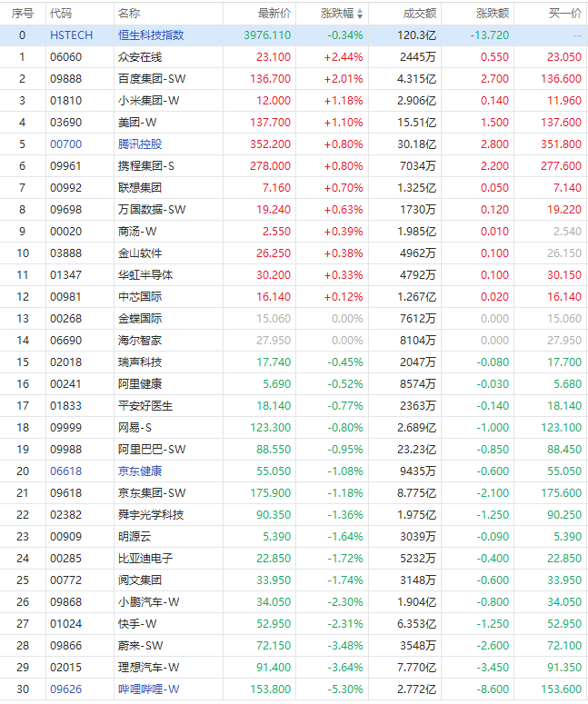Click stock code 09961
Viewport: 588px width, 704px height.
coord(66,166)
